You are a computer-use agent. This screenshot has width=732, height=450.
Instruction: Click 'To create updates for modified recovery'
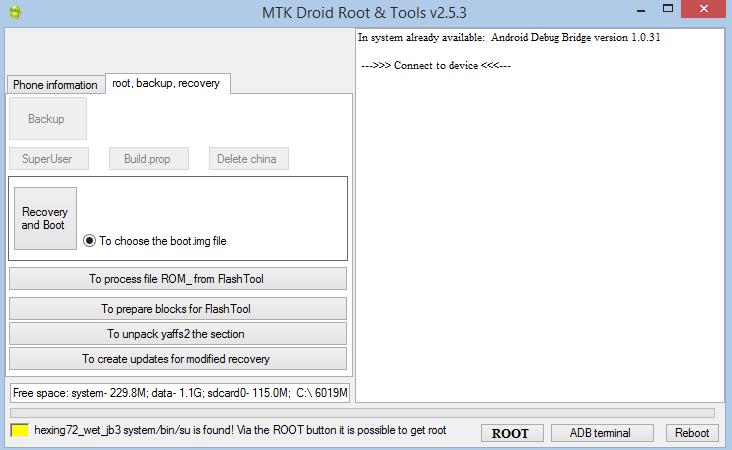coord(177,359)
